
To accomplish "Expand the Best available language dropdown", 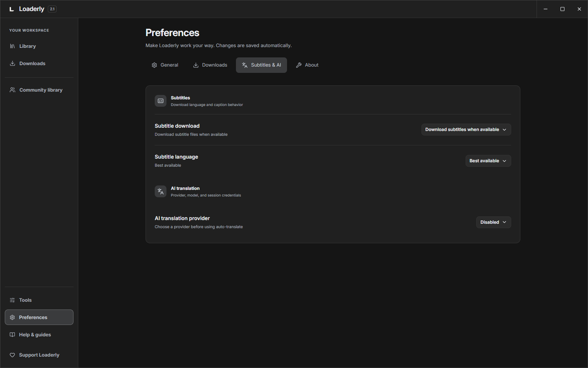I will pos(488,161).
